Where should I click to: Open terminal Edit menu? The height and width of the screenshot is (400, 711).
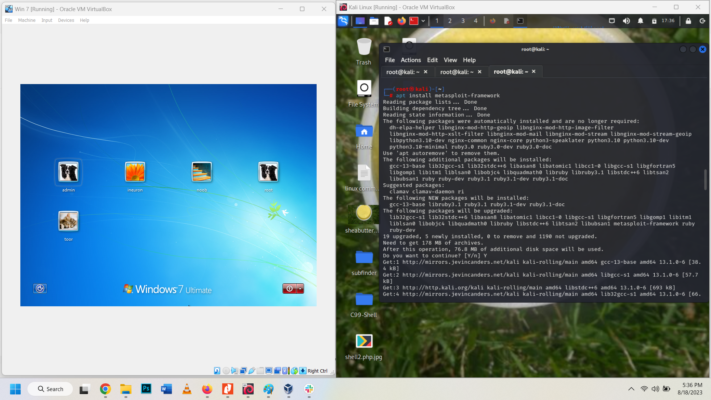coord(432,60)
